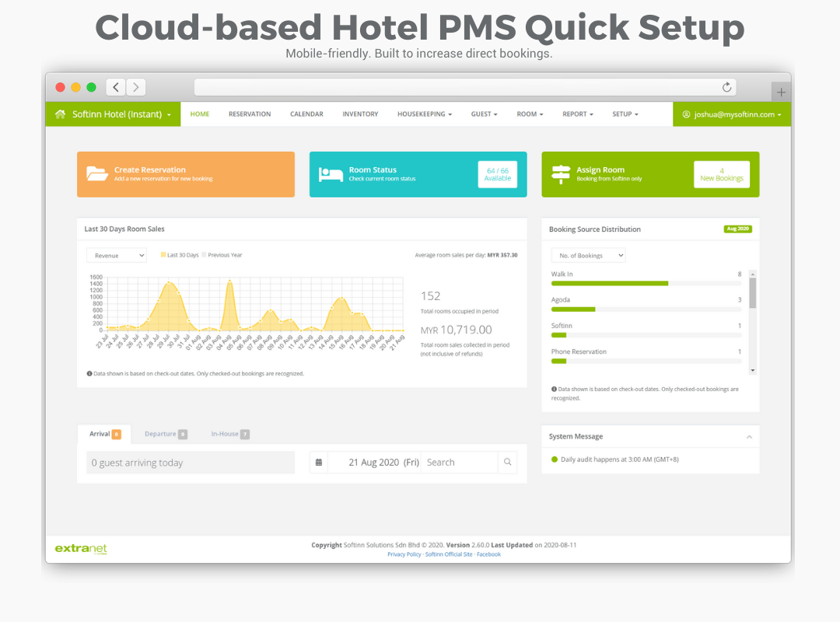
Task: Click the guest Search input field
Action: (x=459, y=463)
